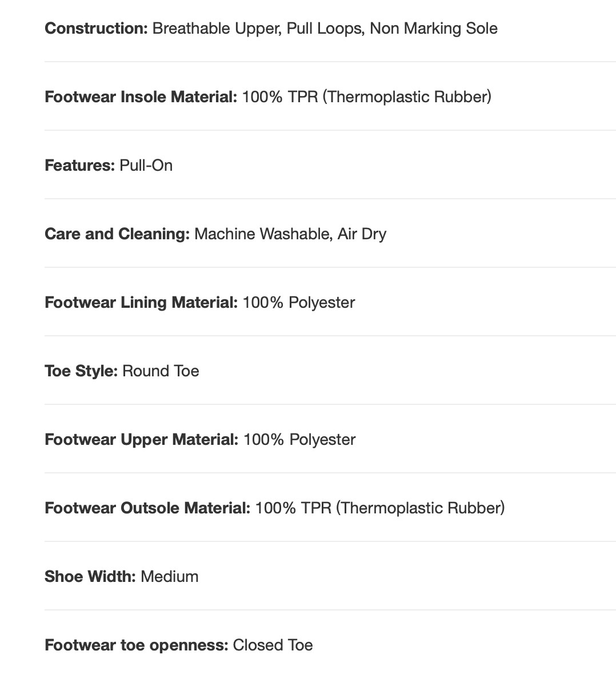The height and width of the screenshot is (675, 616).
Task: Click the Footwear Upper Material label
Action: [x=141, y=440]
